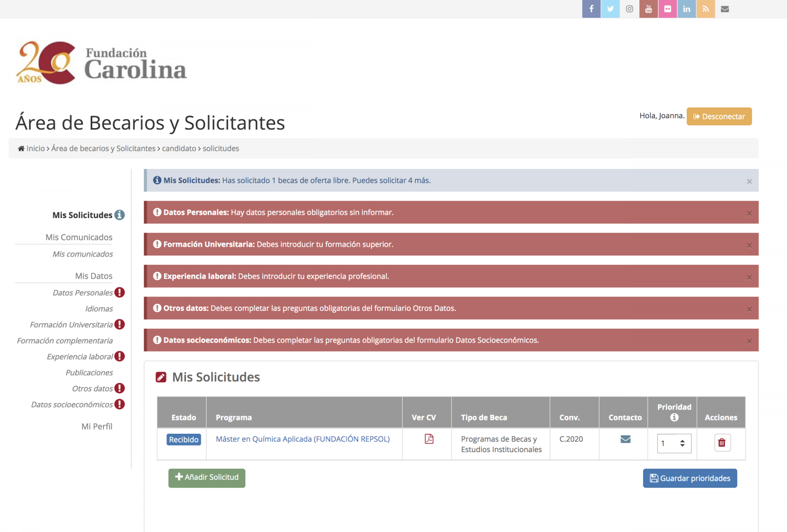Click the warning icon beside Datos Personales
Image resolution: width=787 pixels, height=532 pixels.
tap(119, 292)
